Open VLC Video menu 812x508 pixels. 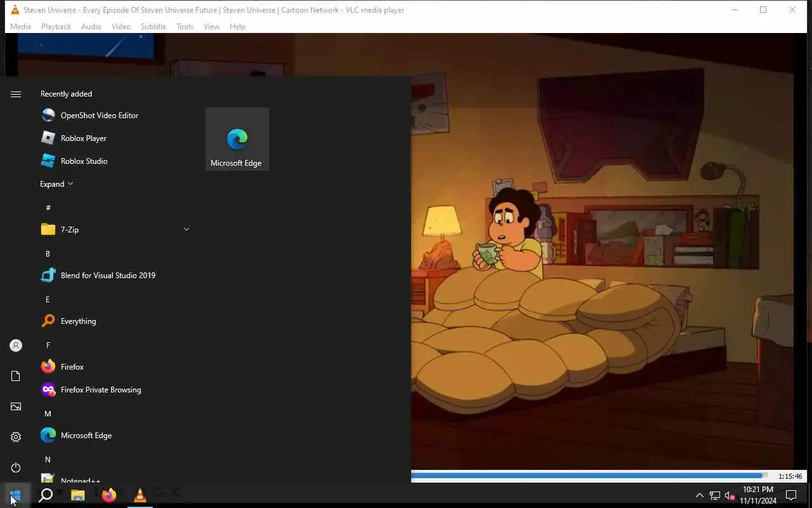click(121, 27)
